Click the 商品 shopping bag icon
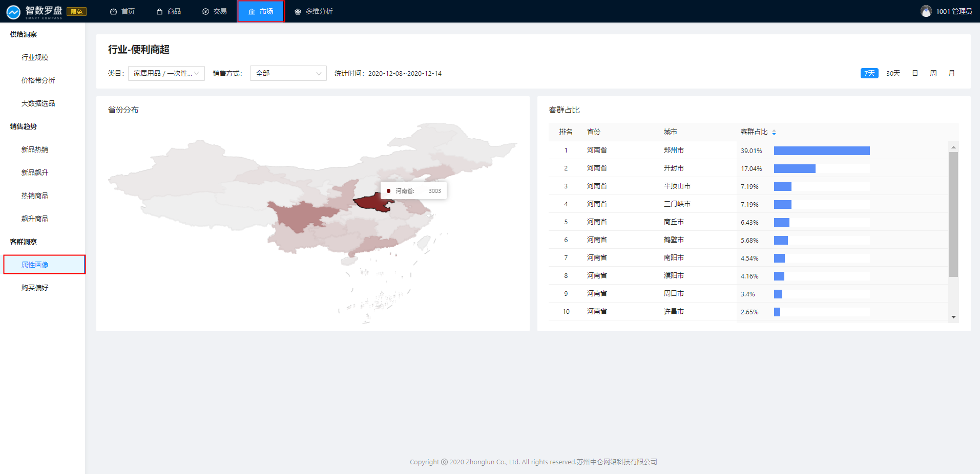Viewport: 980px width, 474px height. tap(159, 12)
